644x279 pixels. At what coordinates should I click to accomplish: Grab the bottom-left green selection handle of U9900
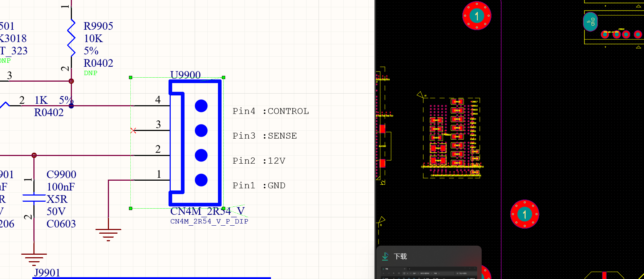coord(130,208)
